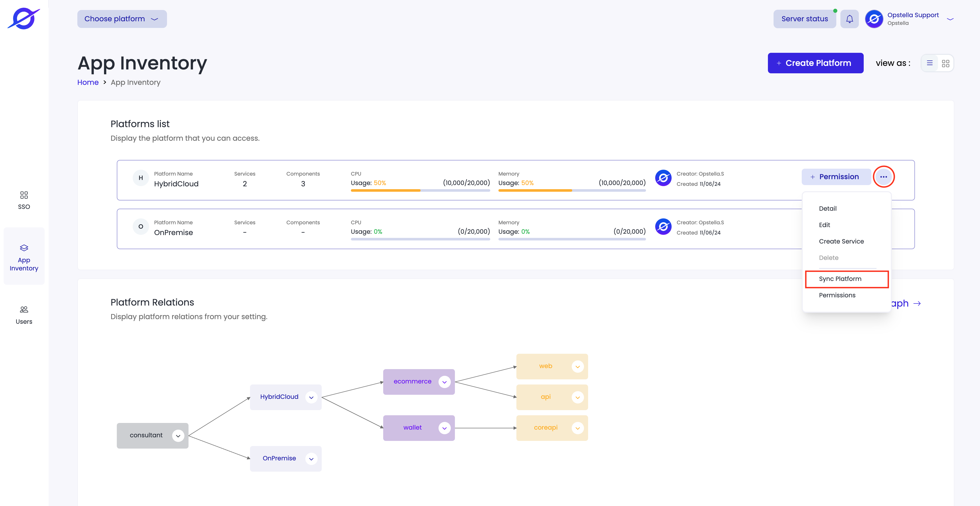
Task: Click the OnPremise Memory usage bar
Action: click(x=572, y=239)
